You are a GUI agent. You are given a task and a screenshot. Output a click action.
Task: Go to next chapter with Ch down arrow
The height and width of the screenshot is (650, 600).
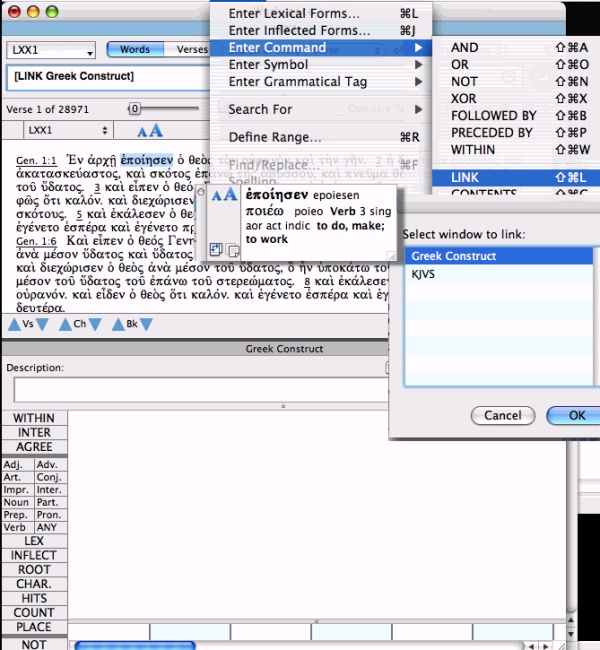(x=95, y=324)
